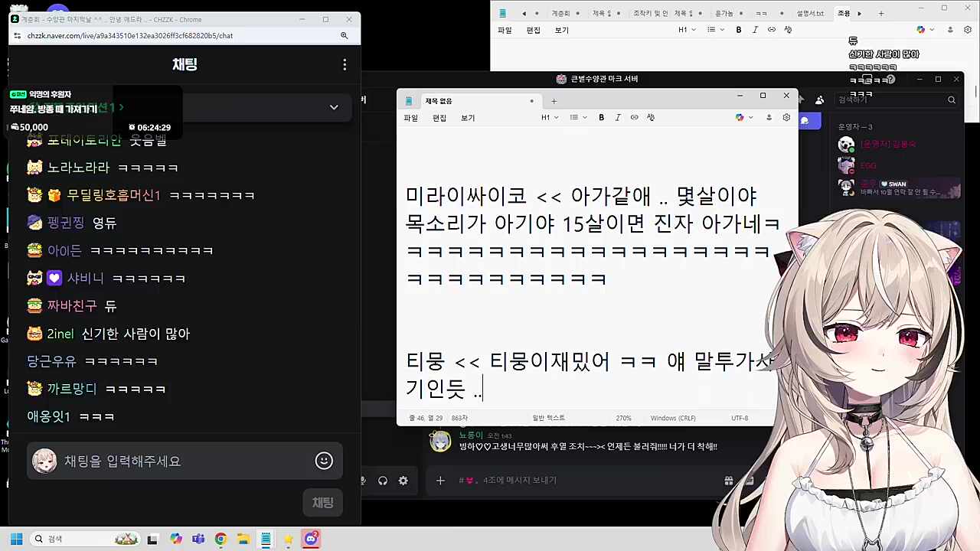Click the three-dot menu in the 채팅 window

coord(345,64)
